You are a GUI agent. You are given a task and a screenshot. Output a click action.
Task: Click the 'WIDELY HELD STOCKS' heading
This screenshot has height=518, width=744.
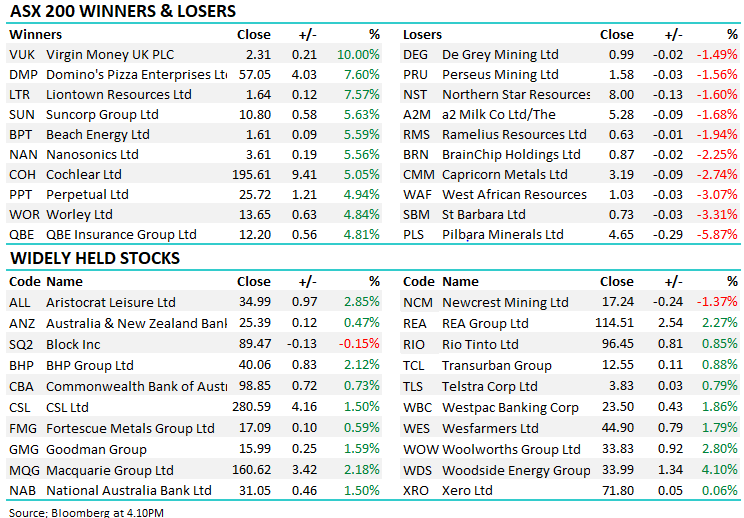point(95,258)
